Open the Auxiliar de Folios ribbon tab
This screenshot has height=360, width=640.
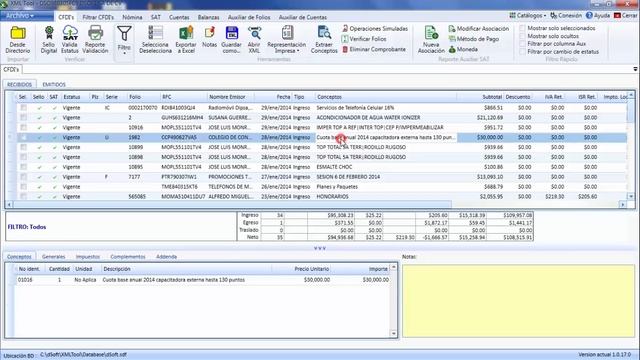coord(249,17)
